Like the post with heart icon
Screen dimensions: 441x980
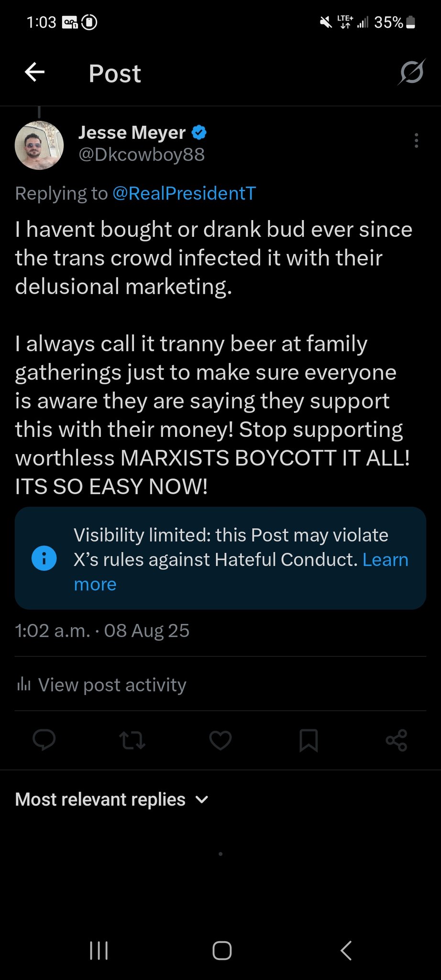tap(220, 740)
